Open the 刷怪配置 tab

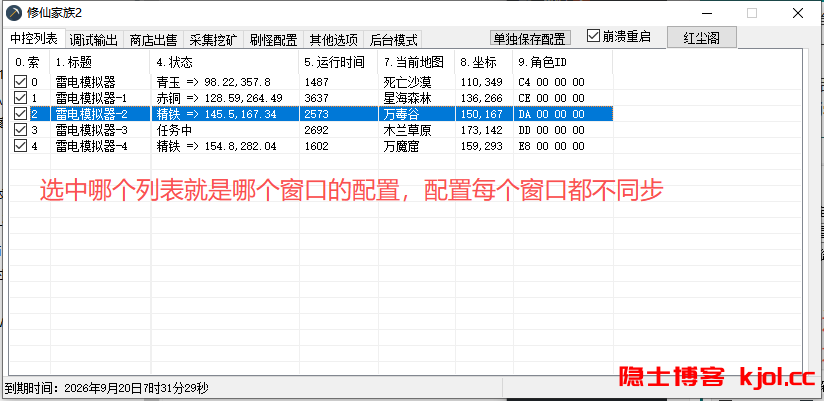point(274,39)
